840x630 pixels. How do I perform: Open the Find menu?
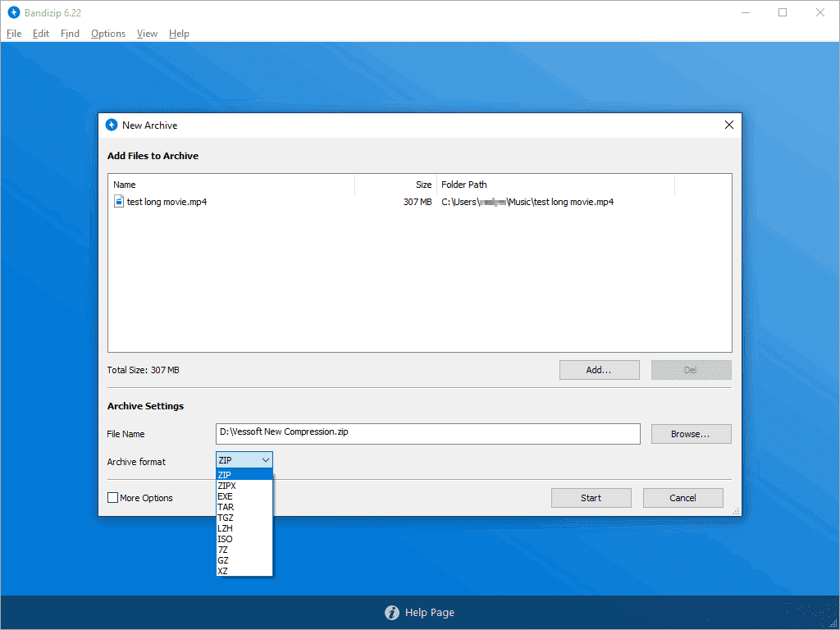pos(70,33)
